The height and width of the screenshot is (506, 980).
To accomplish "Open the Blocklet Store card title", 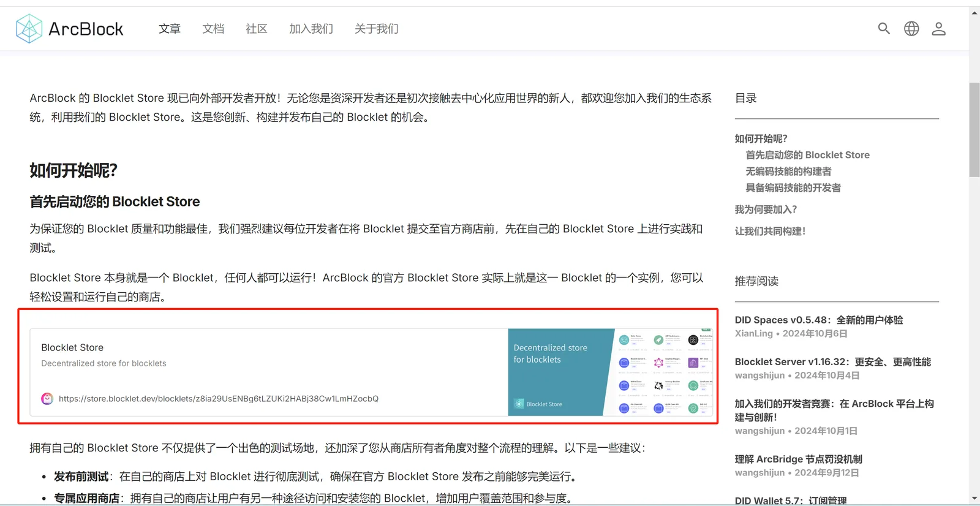I will point(72,347).
